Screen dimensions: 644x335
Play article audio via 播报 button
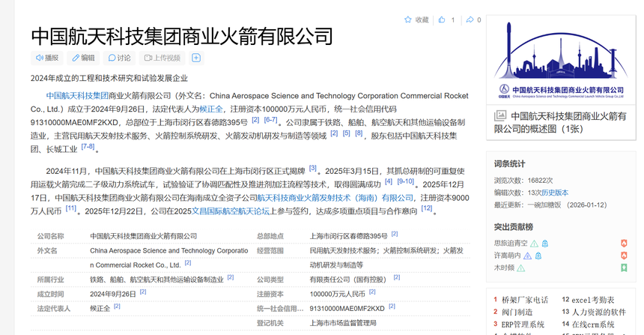pyautogui.click(x=47, y=58)
